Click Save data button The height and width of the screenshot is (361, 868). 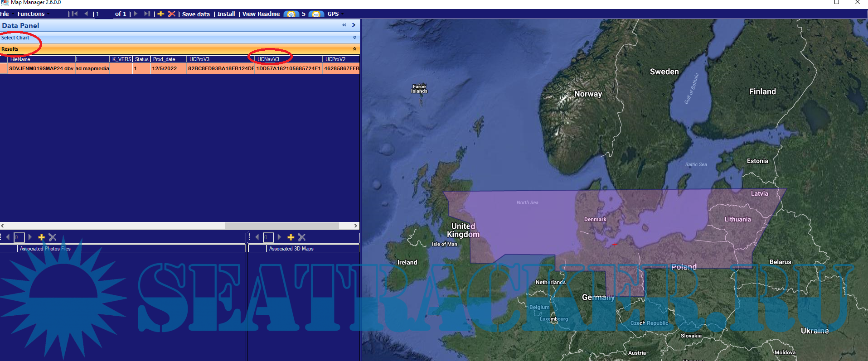click(196, 14)
